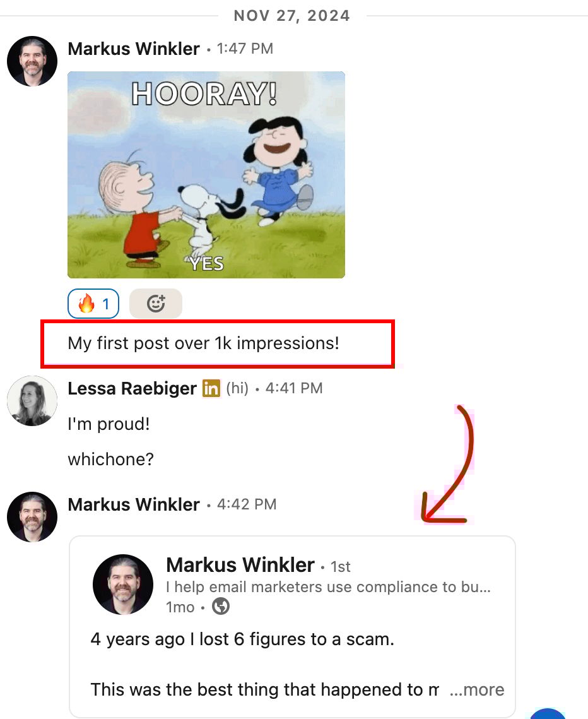Click the blue floating button at bottom right
The width and height of the screenshot is (588, 719).
(x=548, y=713)
